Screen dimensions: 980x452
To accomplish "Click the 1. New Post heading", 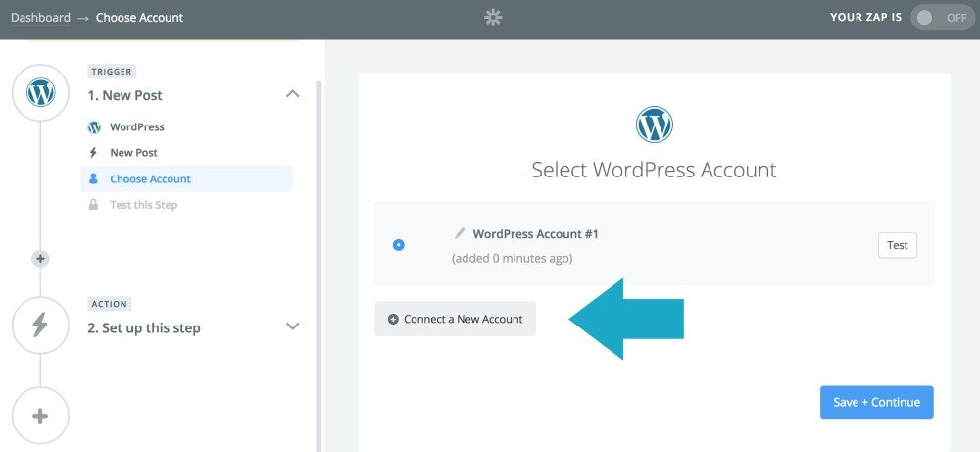I will (x=125, y=96).
